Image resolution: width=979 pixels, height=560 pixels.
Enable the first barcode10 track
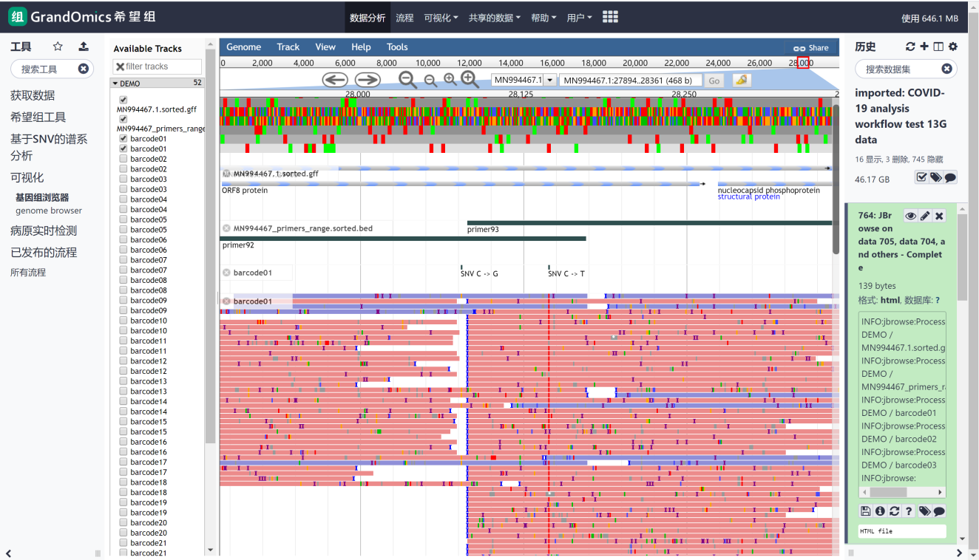click(x=123, y=321)
